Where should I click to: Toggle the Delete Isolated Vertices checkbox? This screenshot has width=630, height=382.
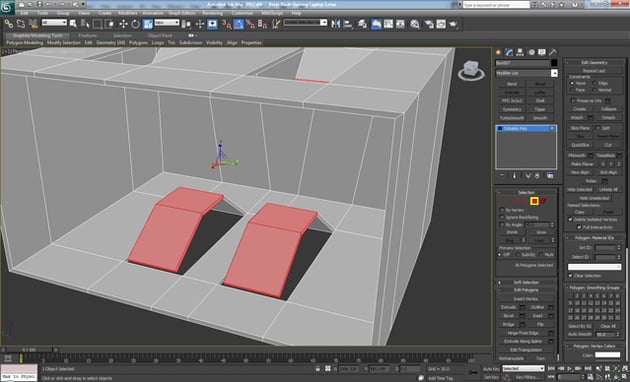[571, 220]
